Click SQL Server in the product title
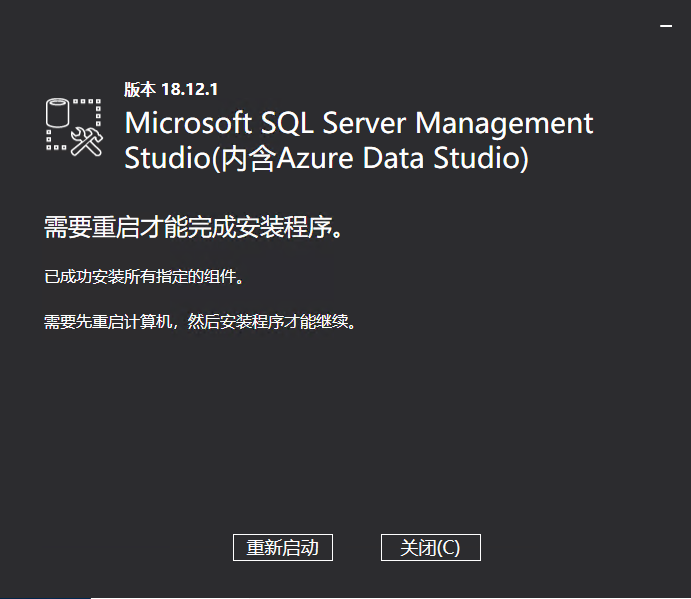 tap(333, 123)
